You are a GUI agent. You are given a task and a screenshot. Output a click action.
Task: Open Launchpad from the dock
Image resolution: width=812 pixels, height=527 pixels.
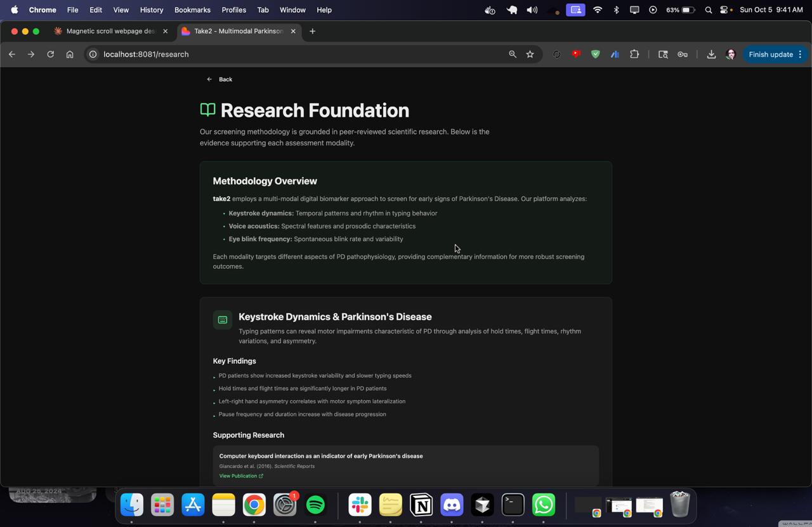coord(162,505)
